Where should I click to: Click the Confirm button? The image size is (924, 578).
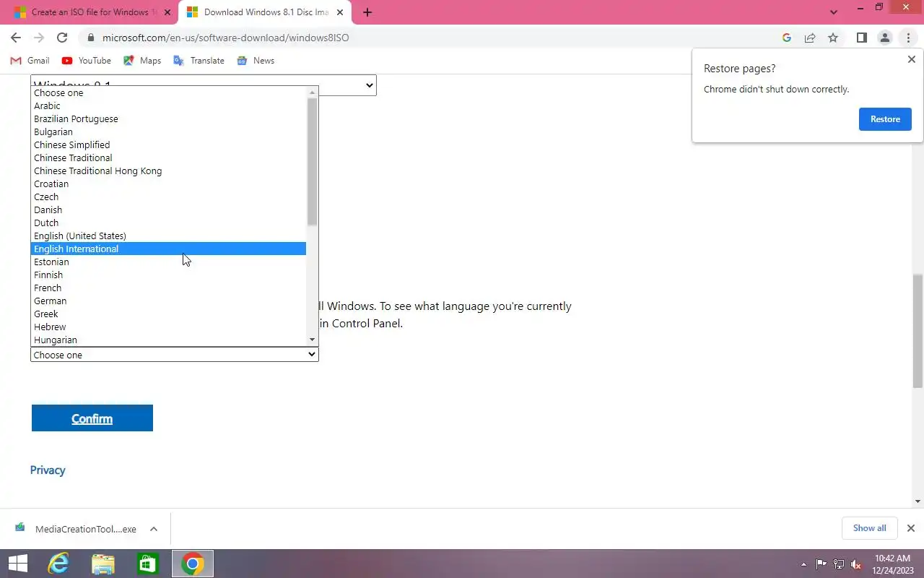[92, 418]
